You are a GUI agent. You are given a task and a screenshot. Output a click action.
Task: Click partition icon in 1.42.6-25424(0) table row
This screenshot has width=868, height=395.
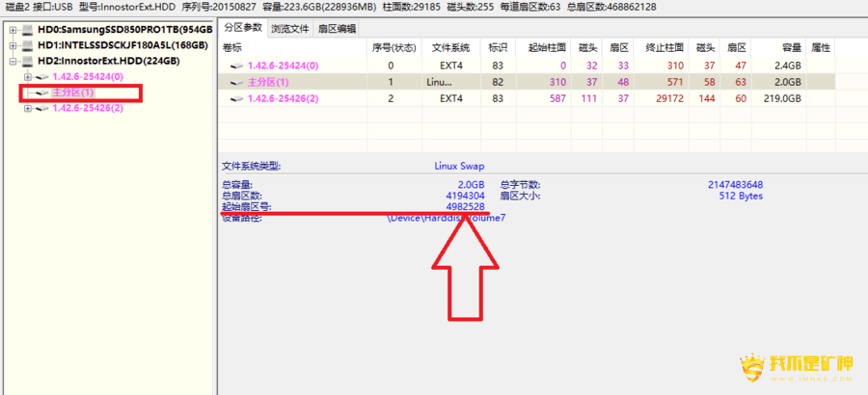238,66
